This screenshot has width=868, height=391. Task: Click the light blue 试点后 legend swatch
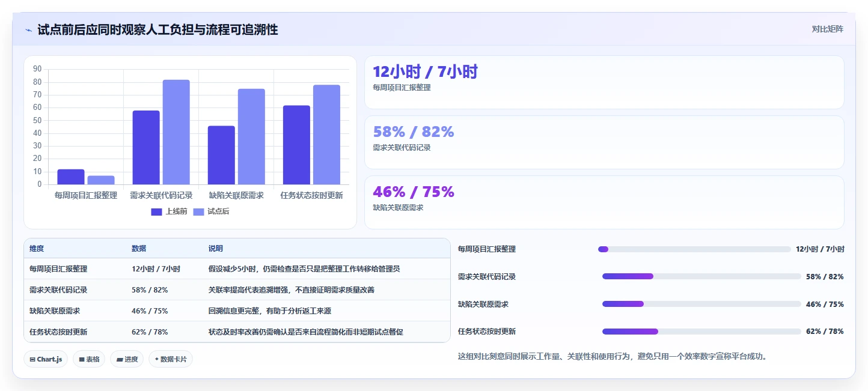pos(198,211)
